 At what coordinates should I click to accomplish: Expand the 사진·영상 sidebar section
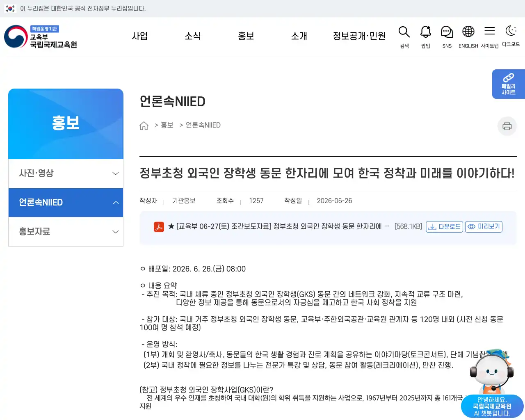66,173
